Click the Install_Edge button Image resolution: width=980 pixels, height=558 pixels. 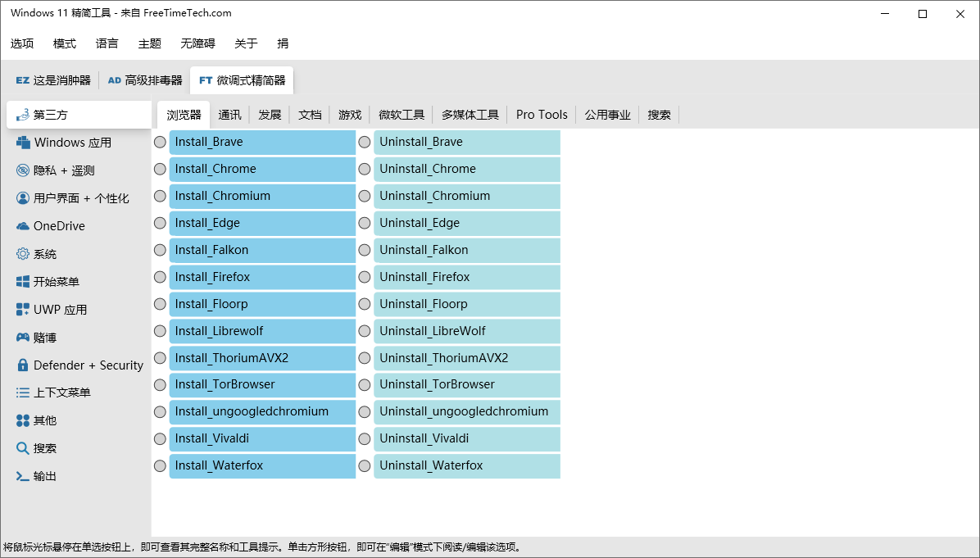(x=262, y=223)
